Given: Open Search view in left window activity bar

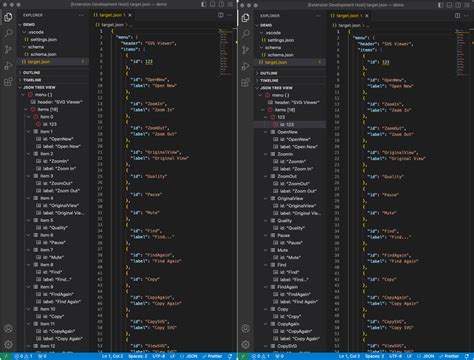Looking at the screenshot, I should [8, 33].
